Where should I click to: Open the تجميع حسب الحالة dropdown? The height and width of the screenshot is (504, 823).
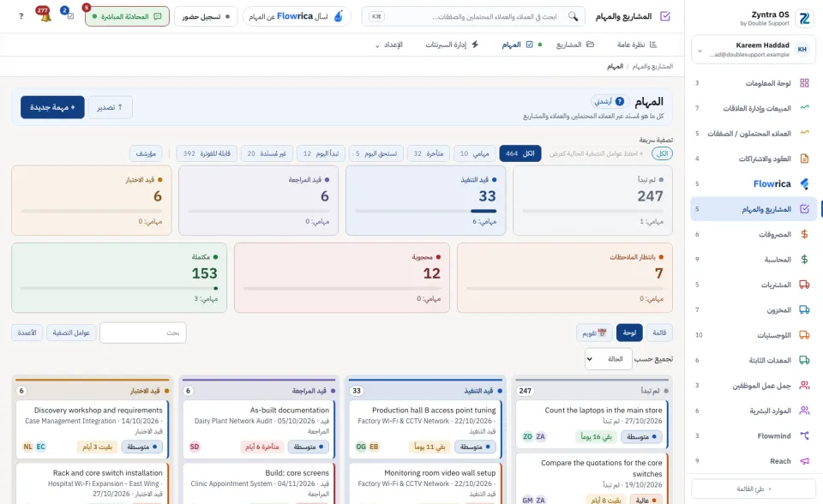609,359
